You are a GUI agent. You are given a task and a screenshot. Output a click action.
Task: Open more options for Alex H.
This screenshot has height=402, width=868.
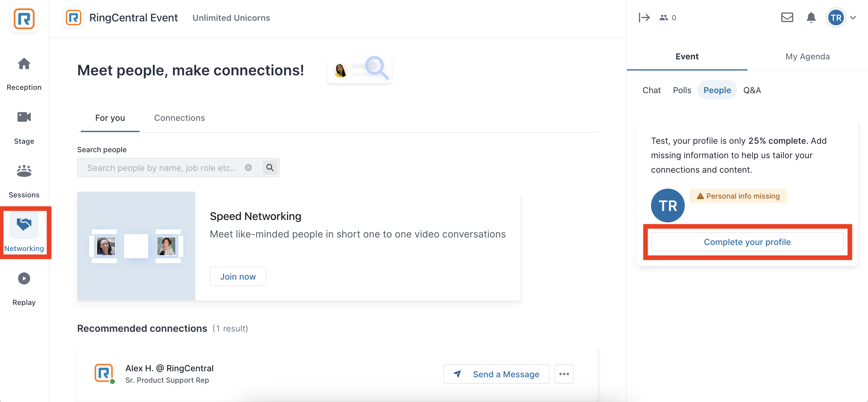564,374
